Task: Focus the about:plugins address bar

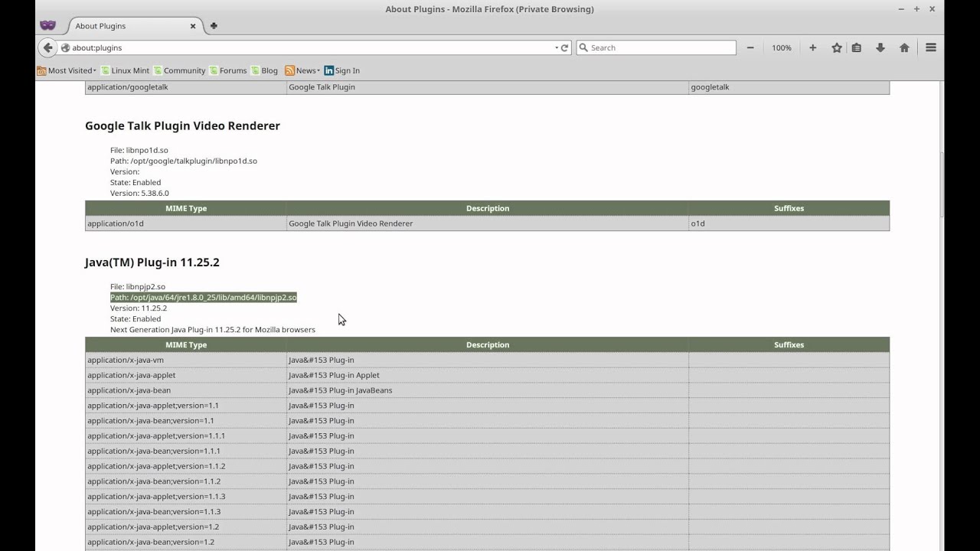Action: pyautogui.click(x=310, y=47)
